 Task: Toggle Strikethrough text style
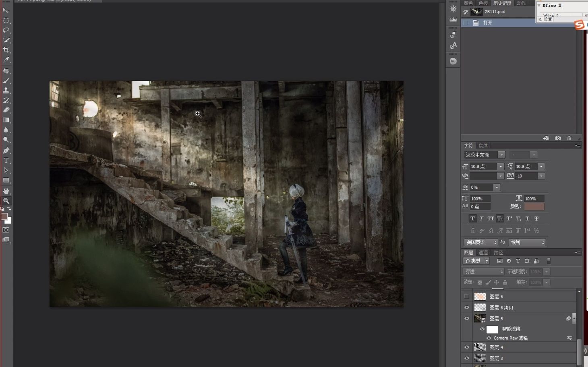(x=536, y=219)
